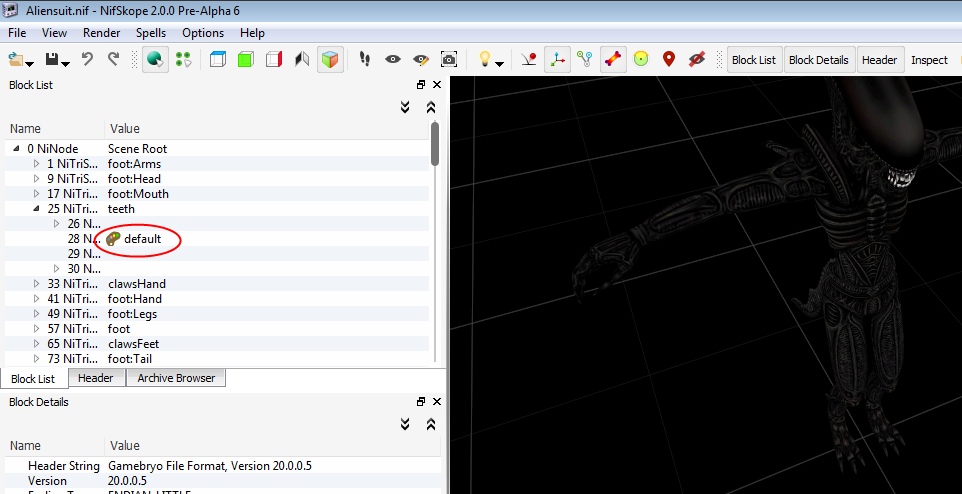962x494 pixels.
Task: Open the Spells menu
Action: click(150, 33)
